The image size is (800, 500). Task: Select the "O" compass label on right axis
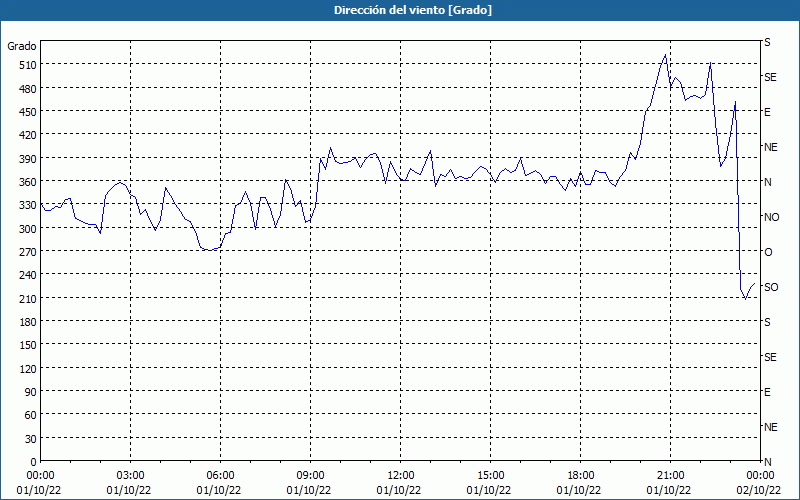tap(768, 252)
